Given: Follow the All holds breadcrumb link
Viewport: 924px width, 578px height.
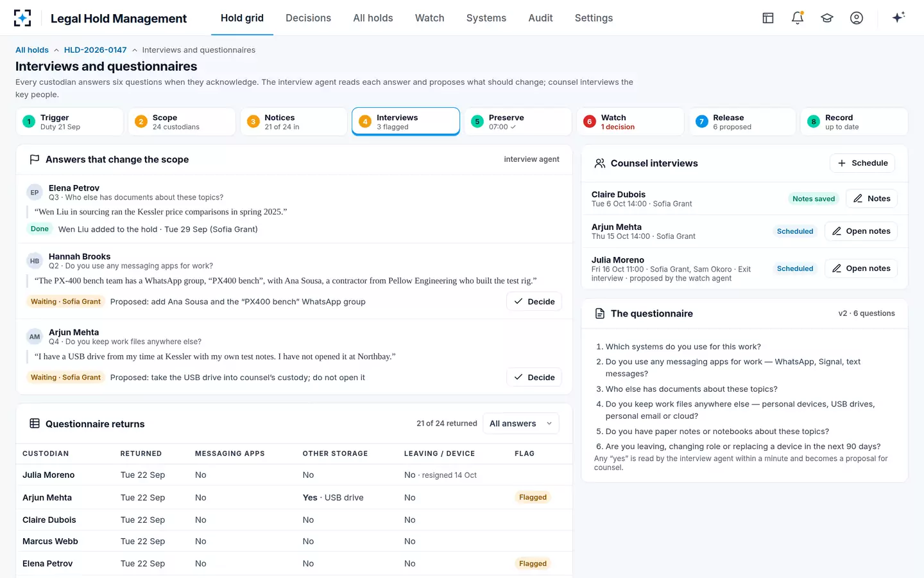Looking at the screenshot, I should 32,50.
